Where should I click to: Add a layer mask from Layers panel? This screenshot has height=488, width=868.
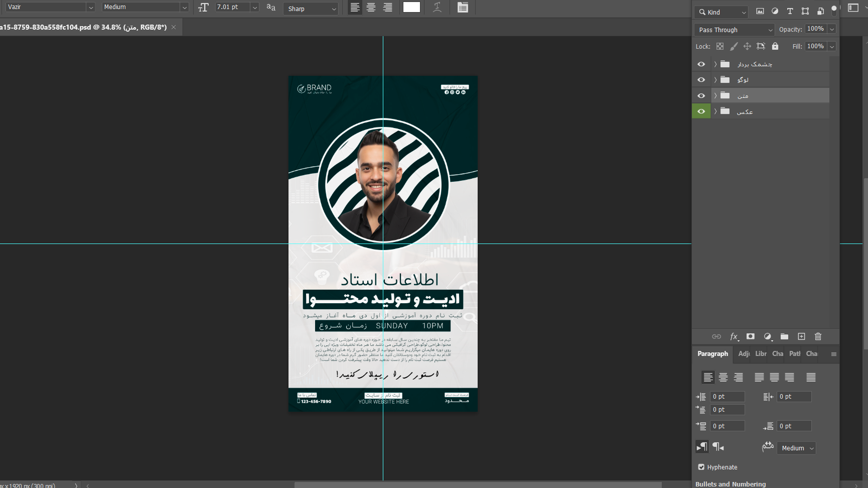click(x=751, y=336)
